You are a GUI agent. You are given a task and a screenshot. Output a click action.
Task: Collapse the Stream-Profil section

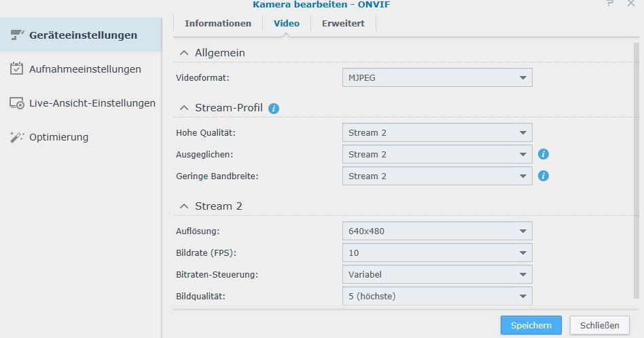(x=183, y=108)
